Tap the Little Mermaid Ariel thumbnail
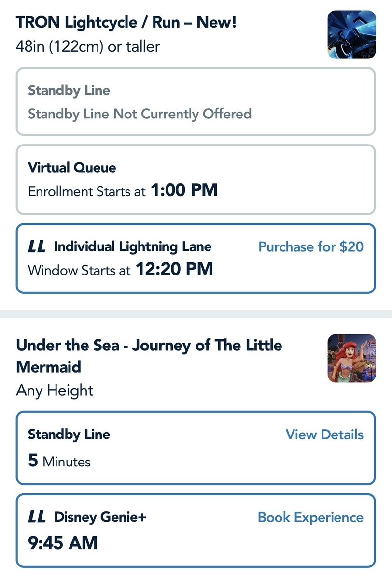This screenshot has height=580, width=392. point(351,358)
